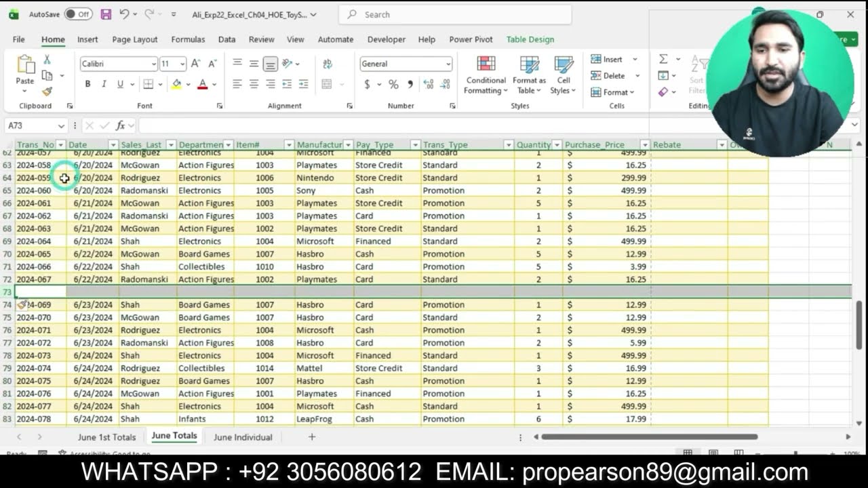Click the Orientation angled text icon
Image resolution: width=868 pixels, height=488 pixels.
click(288, 64)
